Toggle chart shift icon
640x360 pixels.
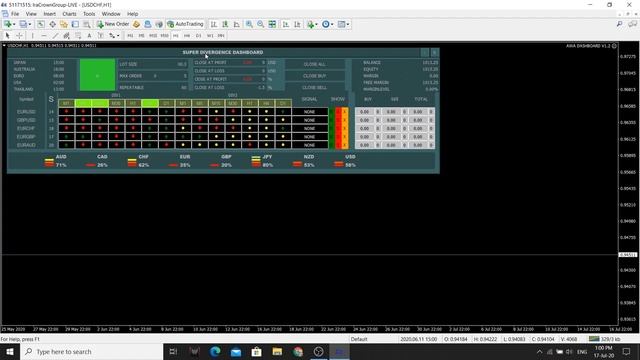[x=297, y=24]
